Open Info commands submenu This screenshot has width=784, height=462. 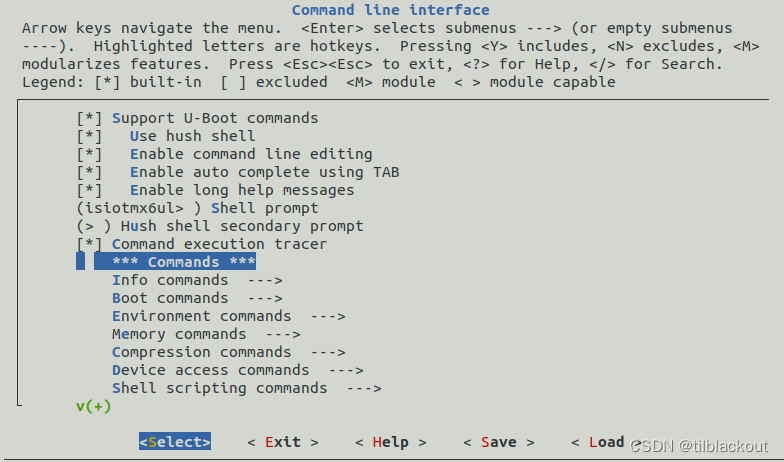coord(197,280)
